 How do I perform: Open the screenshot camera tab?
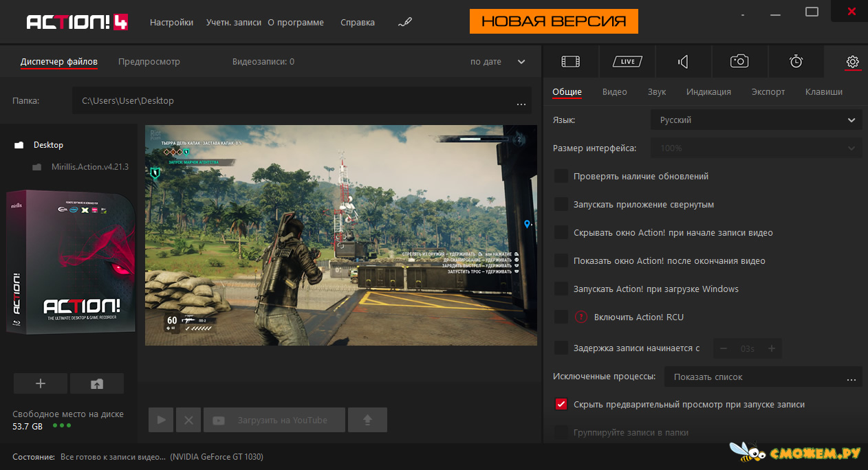tap(739, 61)
